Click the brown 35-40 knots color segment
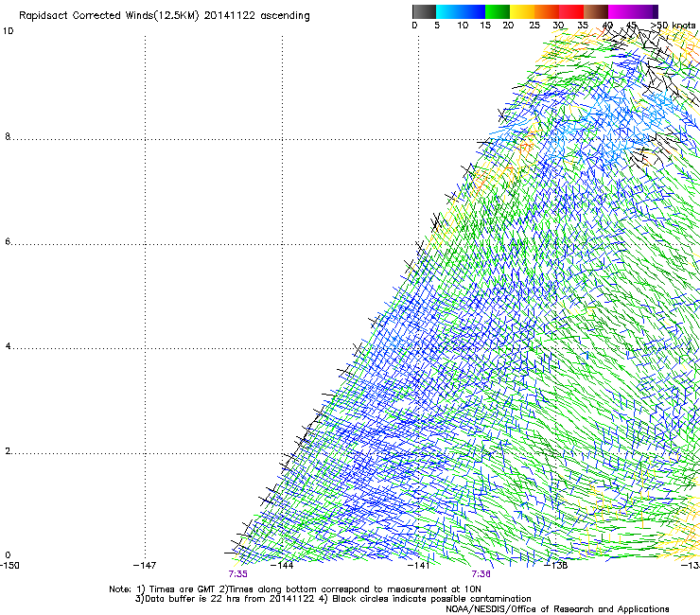This screenshot has width=700, height=615. coord(596,11)
